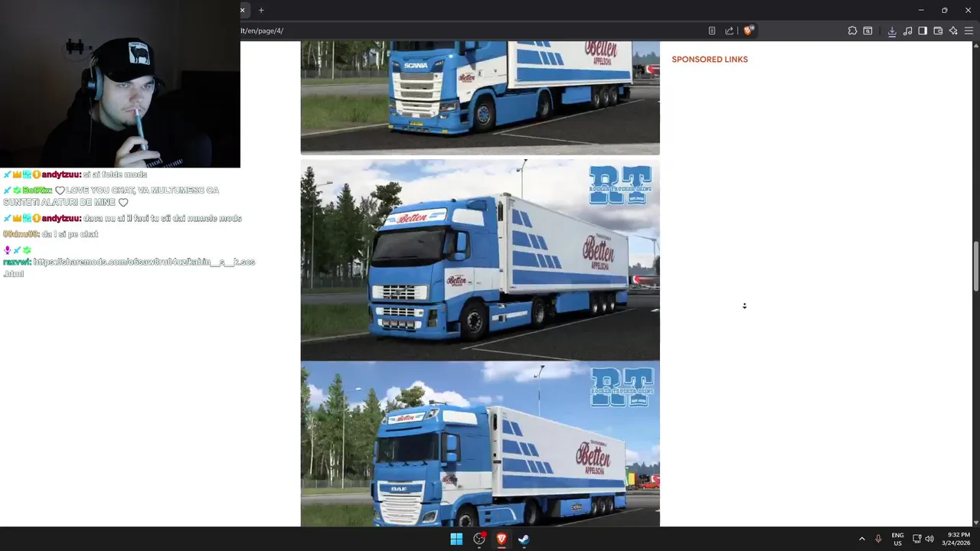Open the tab search icon in toolbar
The width and height of the screenshot is (980, 551).
[867, 31]
